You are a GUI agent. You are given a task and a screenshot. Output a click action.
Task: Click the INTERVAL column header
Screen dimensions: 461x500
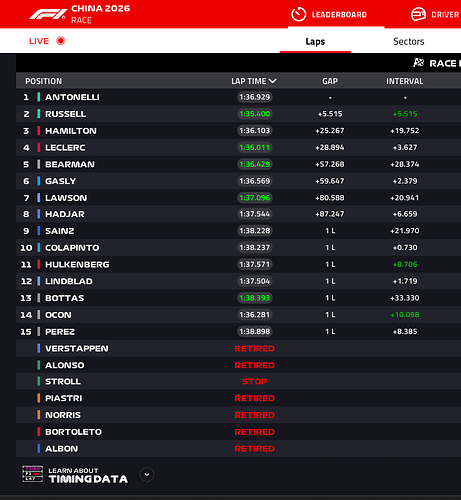pos(405,81)
